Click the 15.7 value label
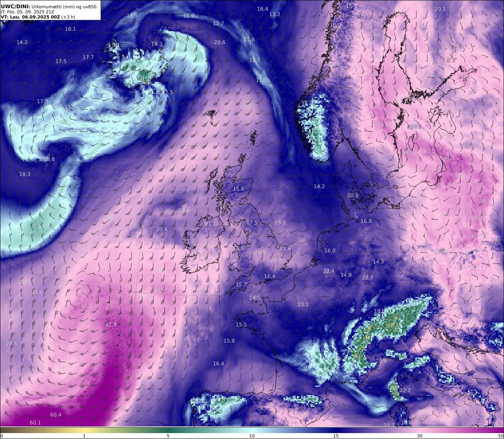The image size is (504, 439). 241,284
